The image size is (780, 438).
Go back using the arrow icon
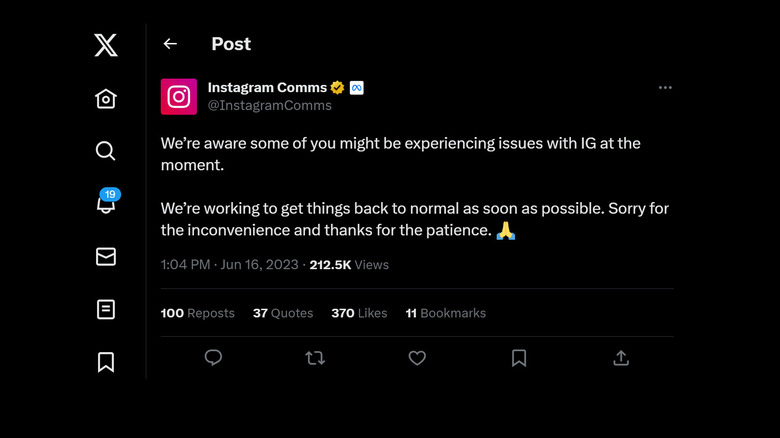tap(170, 44)
